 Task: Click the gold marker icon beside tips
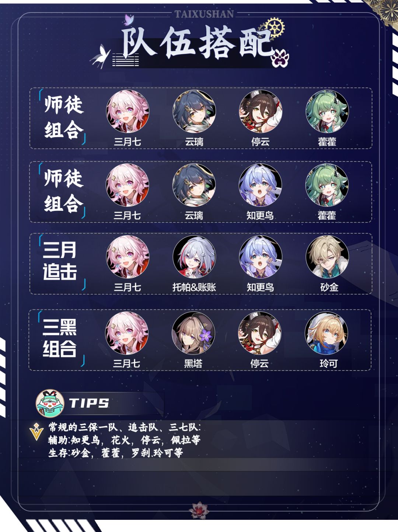click(36, 432)
